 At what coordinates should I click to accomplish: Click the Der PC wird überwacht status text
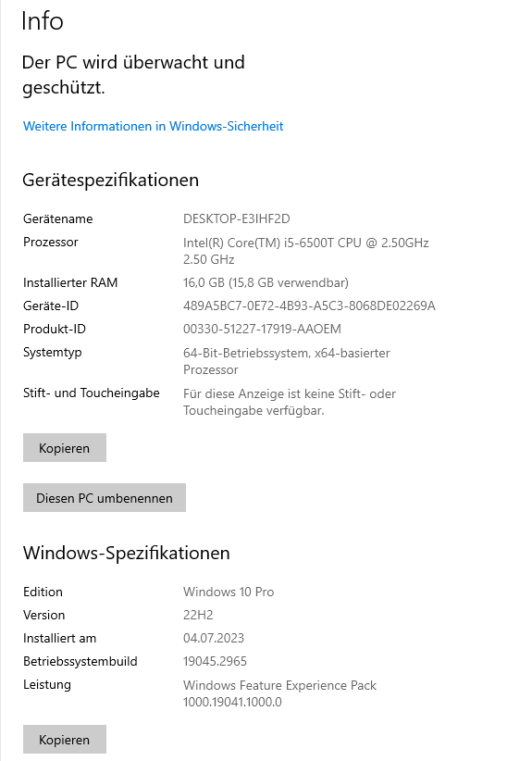click(133, 75)
